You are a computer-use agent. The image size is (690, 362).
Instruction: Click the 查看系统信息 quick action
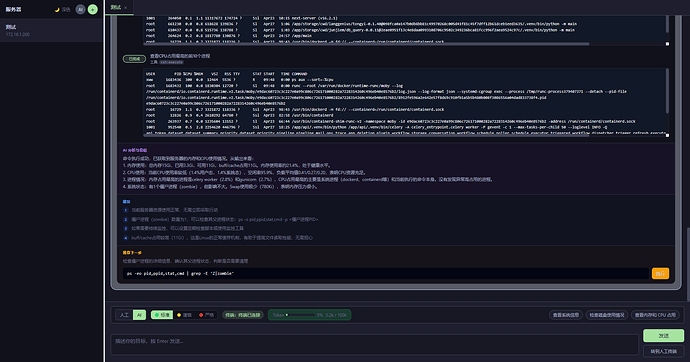point(566,315)
